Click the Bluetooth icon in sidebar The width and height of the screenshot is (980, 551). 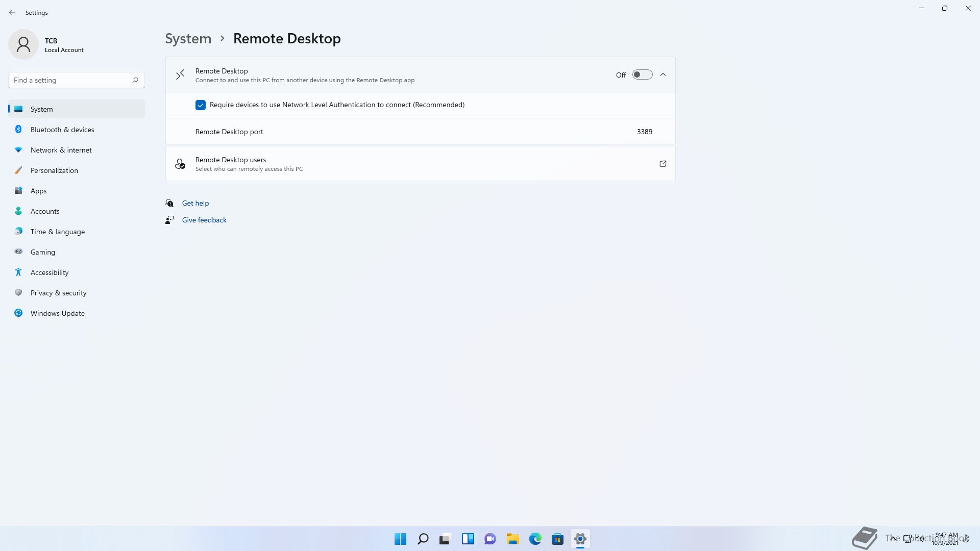pos(18,129)
